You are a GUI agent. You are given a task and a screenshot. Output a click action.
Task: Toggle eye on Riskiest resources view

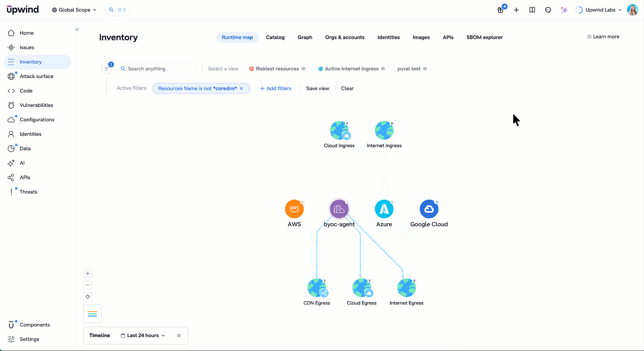304,69
